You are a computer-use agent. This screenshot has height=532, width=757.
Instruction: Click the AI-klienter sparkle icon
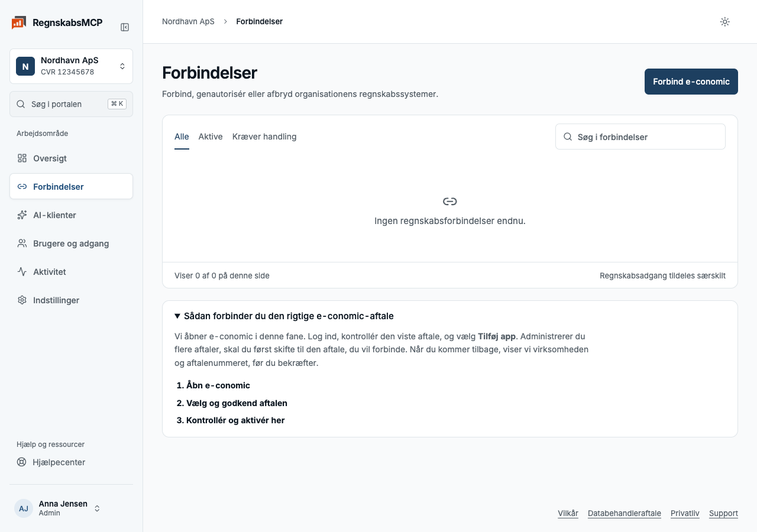click(x=22, y=215)
